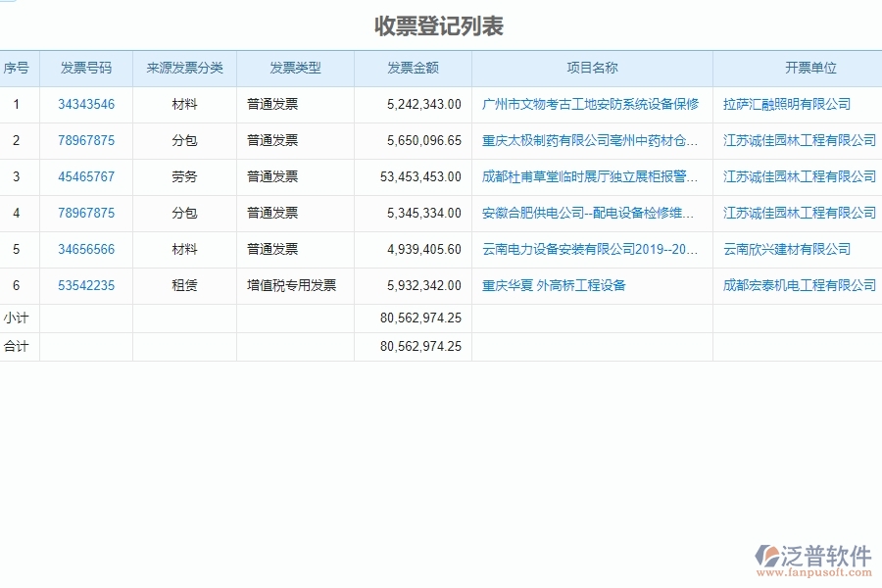882x588 pixels.
Task: Open the duplicate invoice 78967875 in row 4
Action: [x=85, y=213]
